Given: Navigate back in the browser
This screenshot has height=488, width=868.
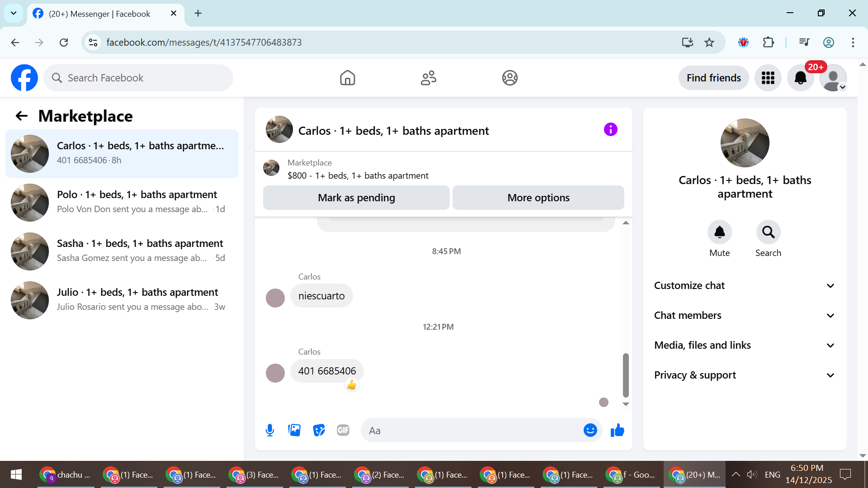Looking at the screenshot, I should point(15,43).
